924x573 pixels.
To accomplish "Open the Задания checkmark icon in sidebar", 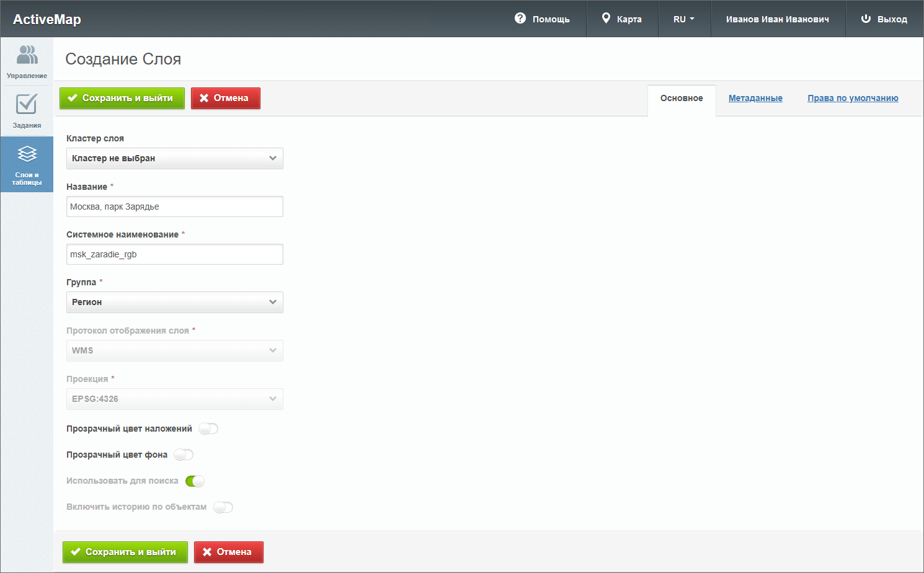I will [27, 104].
